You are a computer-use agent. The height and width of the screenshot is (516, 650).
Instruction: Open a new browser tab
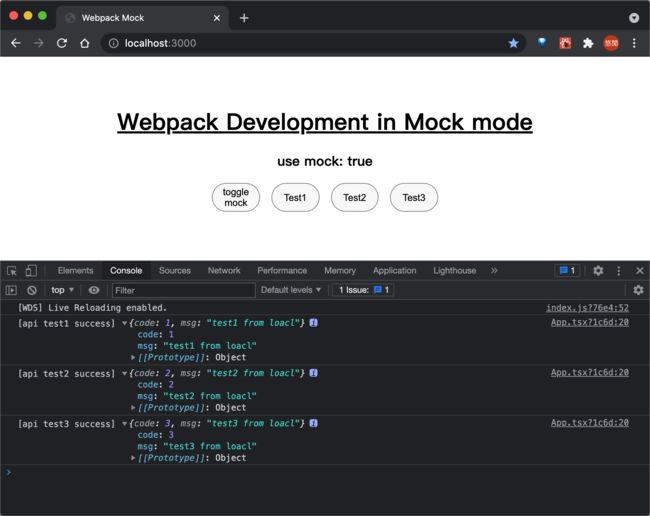tap(244, 18)
